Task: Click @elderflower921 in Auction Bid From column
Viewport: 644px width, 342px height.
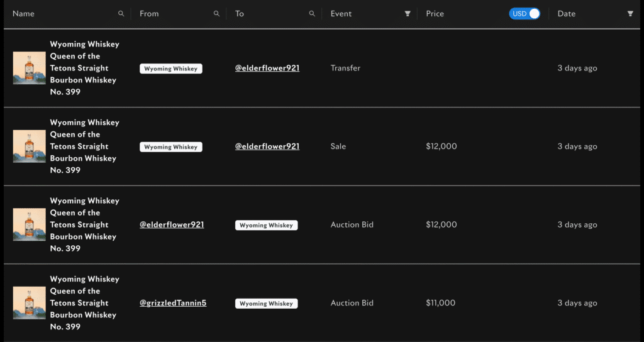Action: [172, 224]
